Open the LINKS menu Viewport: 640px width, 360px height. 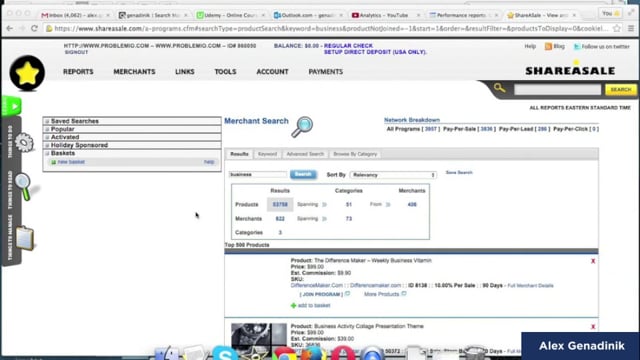pyautogui.click(x=184, y=72)
